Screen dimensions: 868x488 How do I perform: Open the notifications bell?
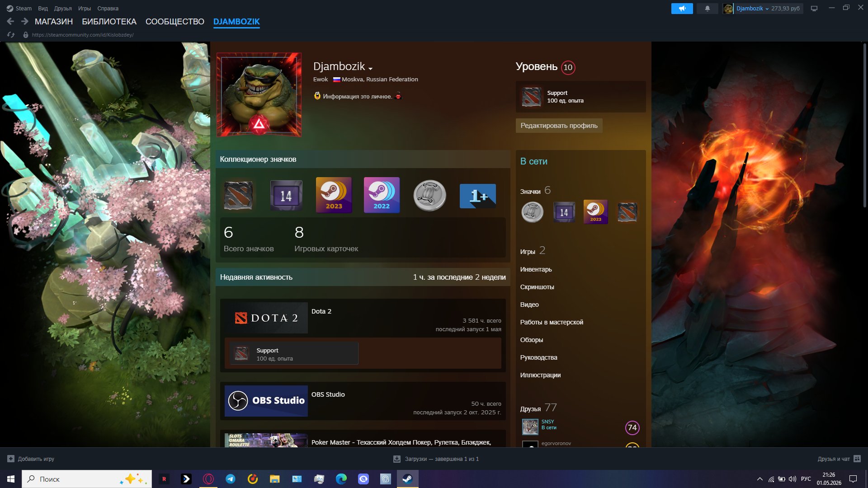(x=707, y=9)
